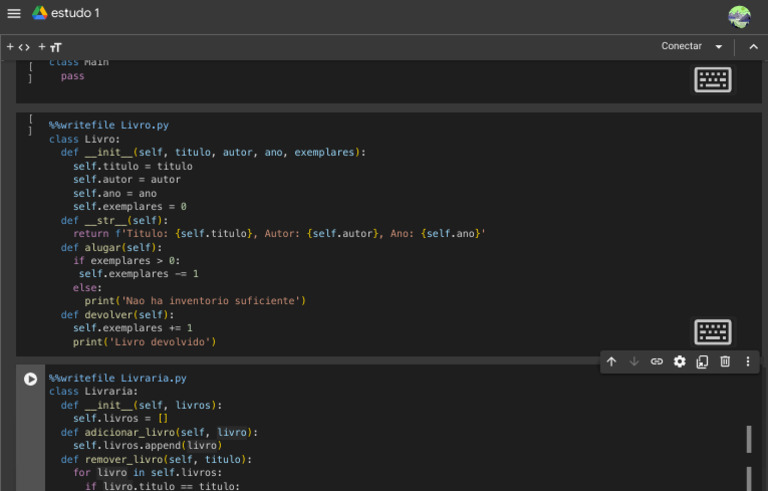Image resolution: width=768 pixels, height=491 pixels.
Task: Click the 'self.livros.append(livro)' line
Action: (x=147, y=445)
